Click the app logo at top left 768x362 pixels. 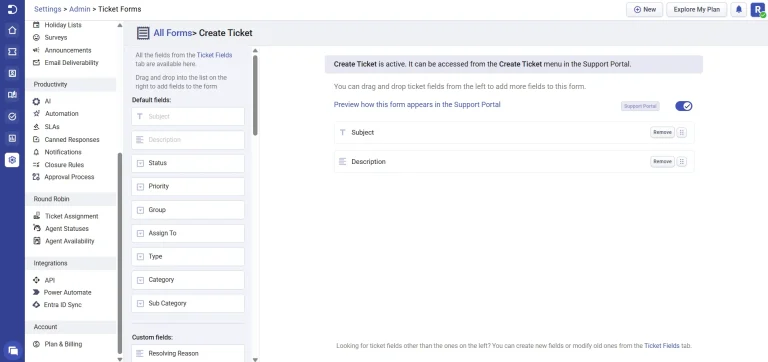pyautogui.click(x=12, y=9)
